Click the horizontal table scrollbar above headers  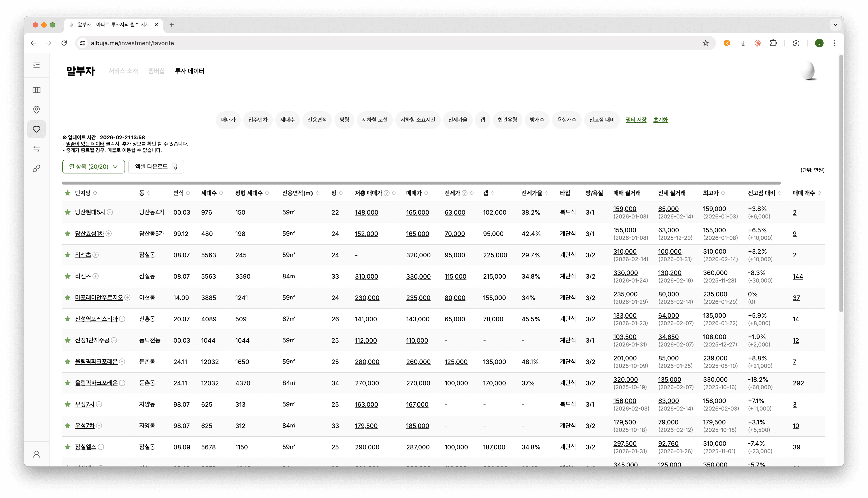pyautogui.click(x=421, y=183)
